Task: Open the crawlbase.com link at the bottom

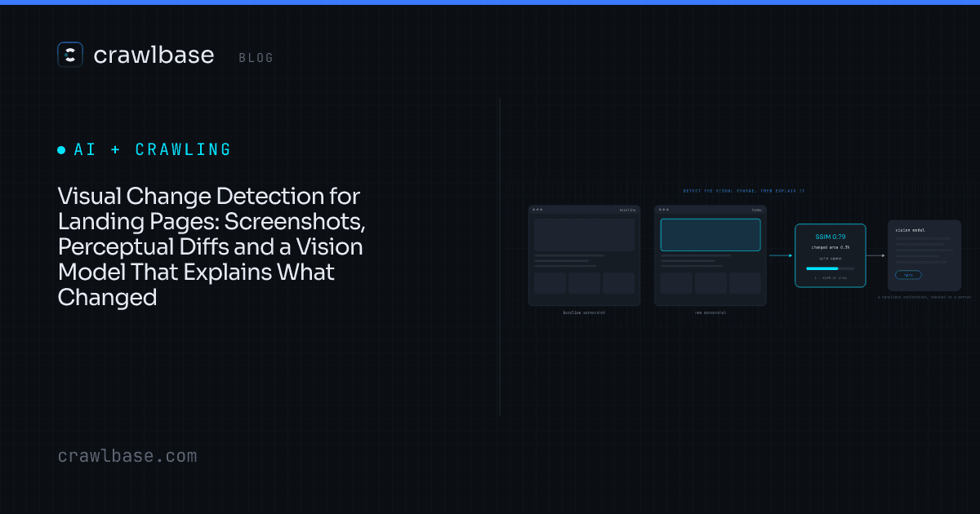Action: [x=127, y=456]
